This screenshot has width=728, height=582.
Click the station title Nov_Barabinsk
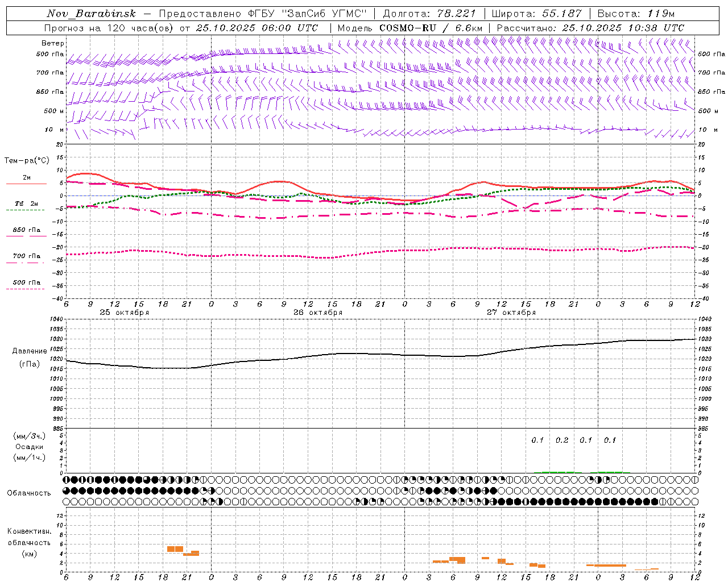click(x=91, y=14)
